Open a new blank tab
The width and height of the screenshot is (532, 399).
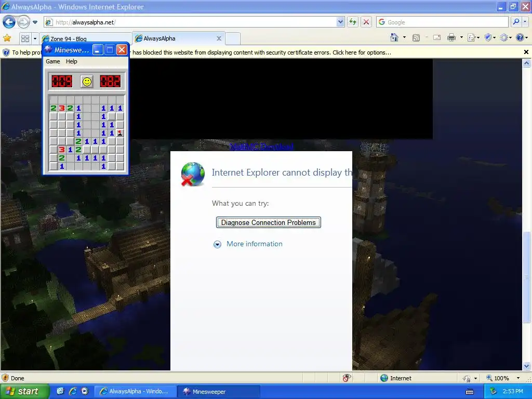pyautogui.click(x=233, y=38)
